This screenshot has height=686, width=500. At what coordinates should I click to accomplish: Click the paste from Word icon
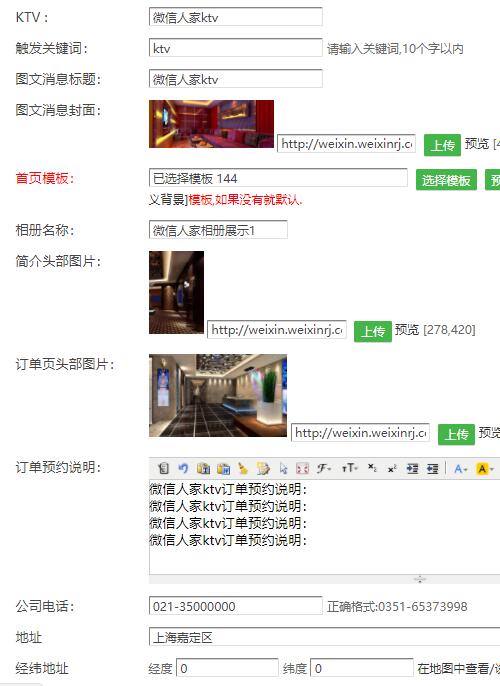224,469
